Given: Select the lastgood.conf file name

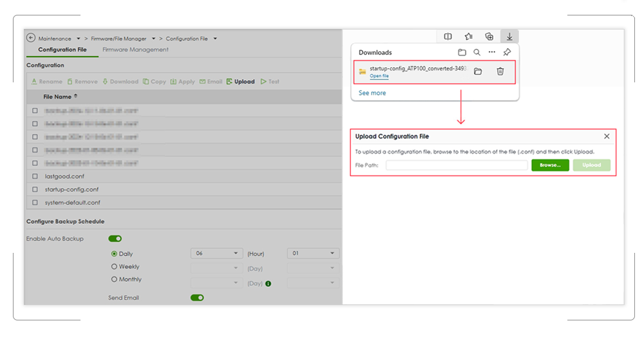Looking at the screenshot, I should (x=64, y=176).
